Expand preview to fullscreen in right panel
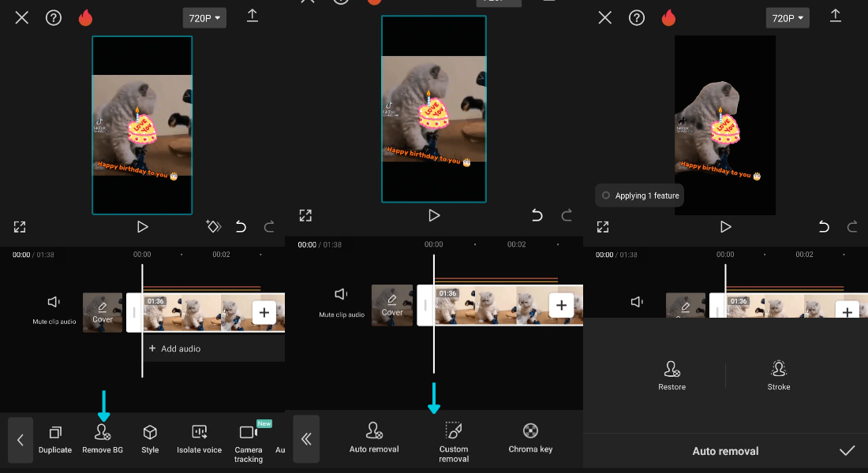The width and height of the screenshot is (868, 473). pyautogui.click(x=603, y=227)
